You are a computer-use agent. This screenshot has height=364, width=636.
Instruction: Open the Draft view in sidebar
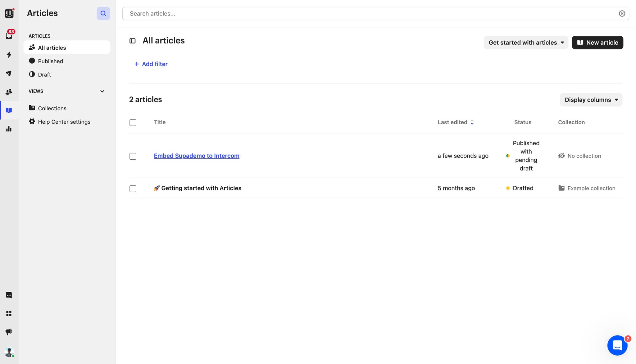coord(44,75)
